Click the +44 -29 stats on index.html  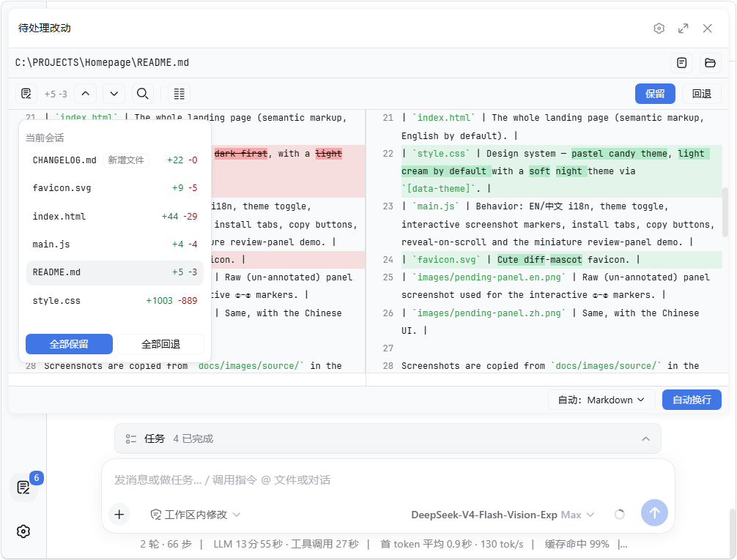coord(179,217)
